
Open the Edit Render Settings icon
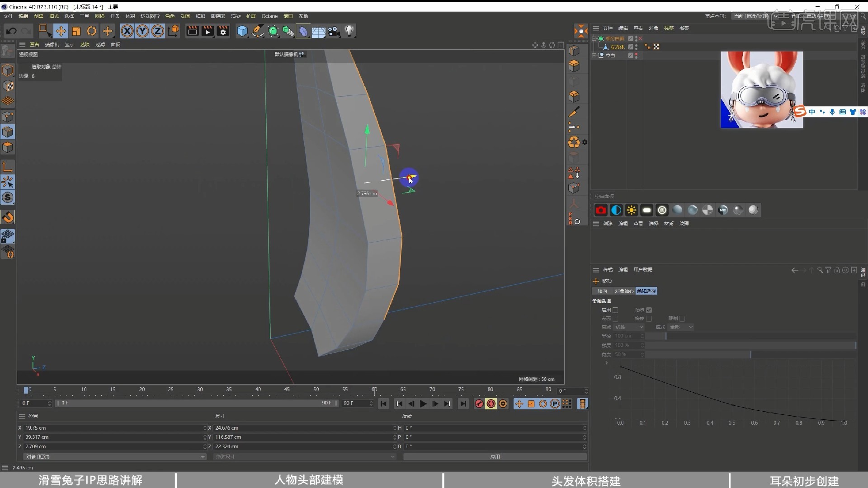click(223, 31)
